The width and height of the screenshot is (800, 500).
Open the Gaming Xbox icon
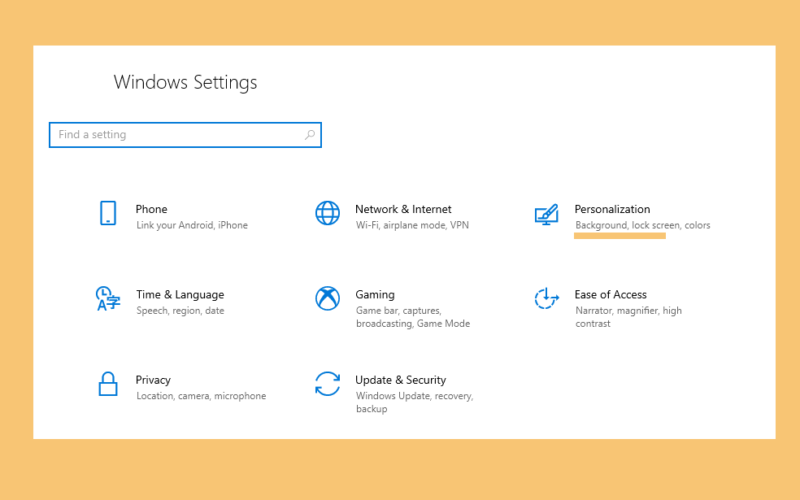pyautogui.click(x=328, y=298)
